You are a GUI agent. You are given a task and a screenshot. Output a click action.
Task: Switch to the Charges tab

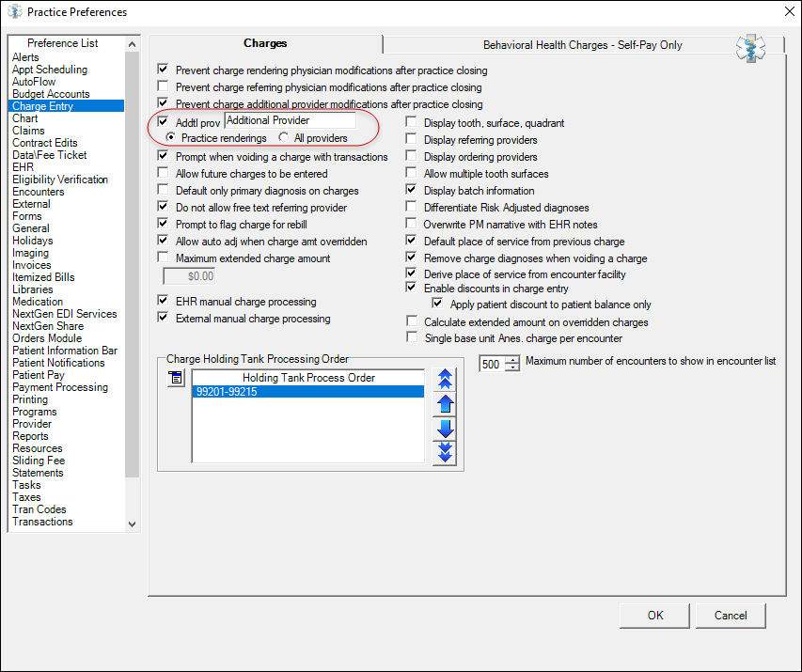coord(265,43)
